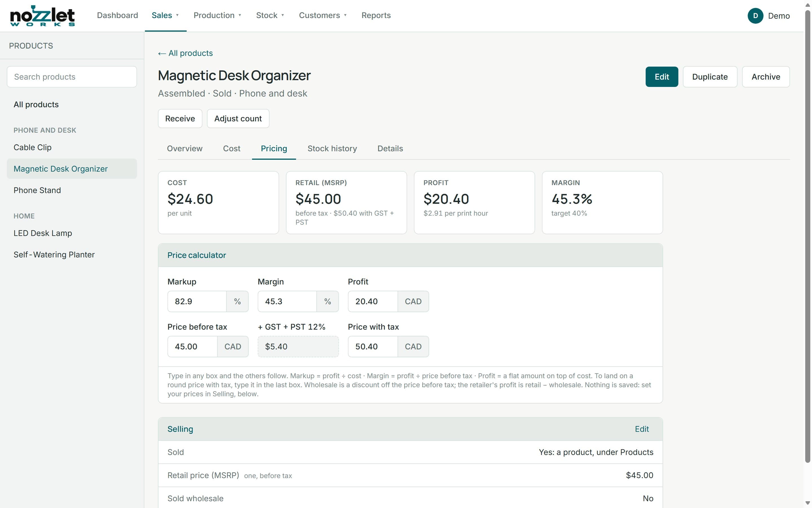The width and height of the screenshot is (812, 508).
Task: Expand the Customers dropdown menu
Action: click(x=323, y=16)
